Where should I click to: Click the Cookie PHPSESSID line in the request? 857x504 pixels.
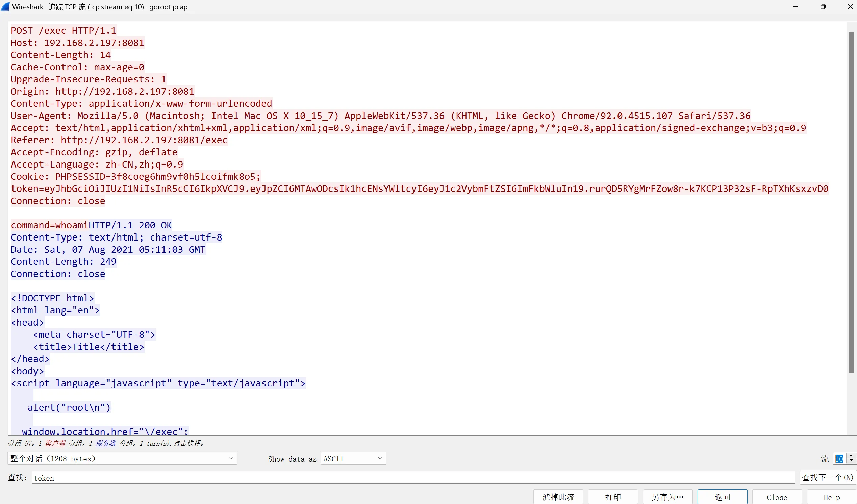pyautogui.click(x=135, y=177)
